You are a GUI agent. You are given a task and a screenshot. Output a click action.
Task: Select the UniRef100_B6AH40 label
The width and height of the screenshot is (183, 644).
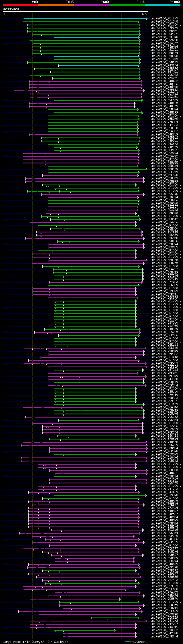[164, 408]
